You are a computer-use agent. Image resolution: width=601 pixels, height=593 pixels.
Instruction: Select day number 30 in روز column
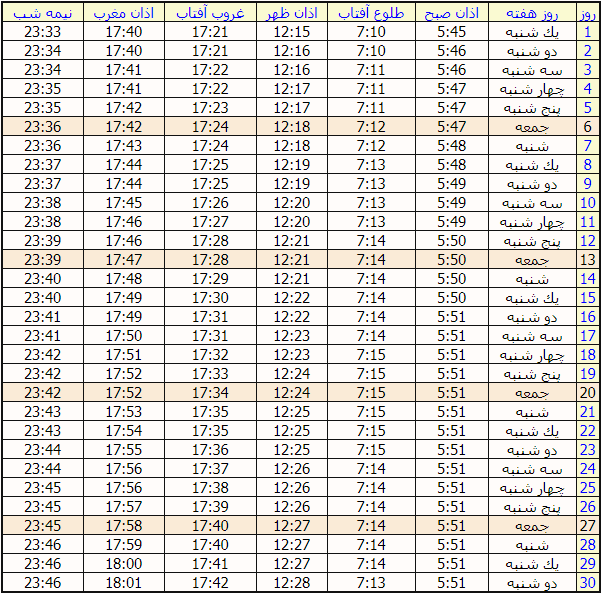pos(588,583)
